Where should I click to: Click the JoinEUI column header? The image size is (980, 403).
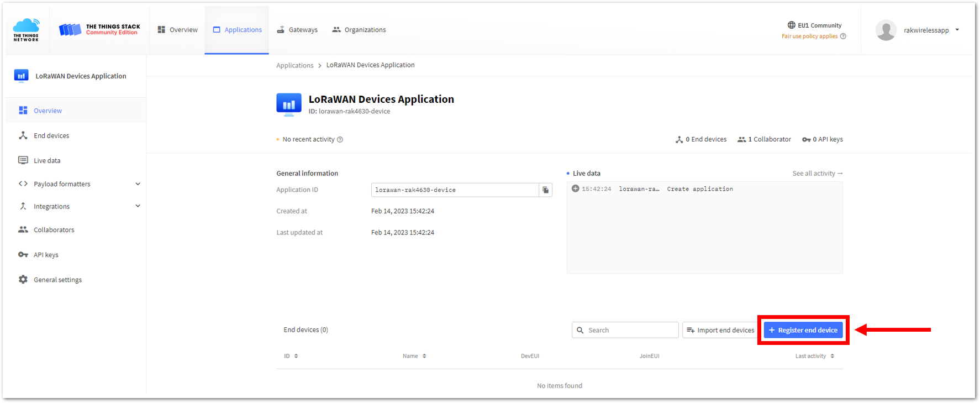(649, 356)
